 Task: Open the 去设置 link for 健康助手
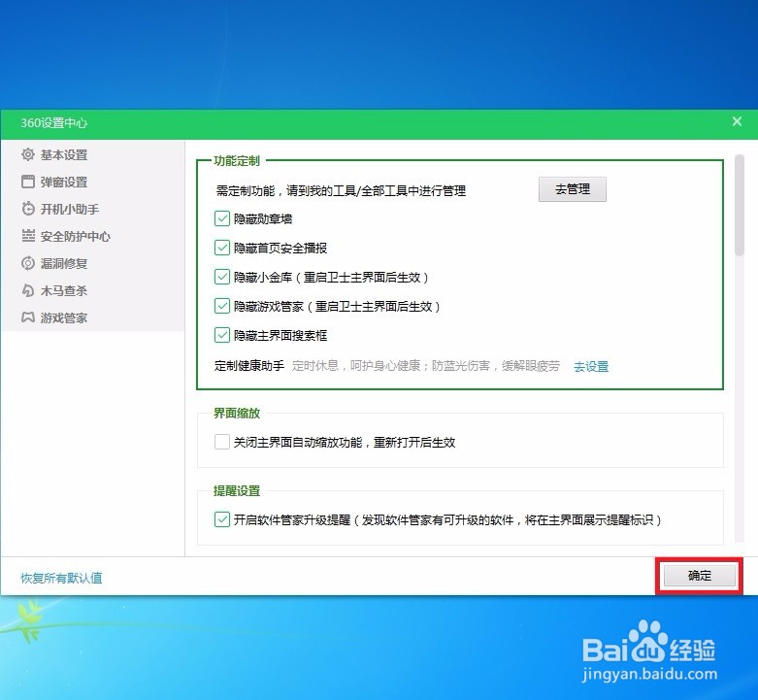coord(591,366)
